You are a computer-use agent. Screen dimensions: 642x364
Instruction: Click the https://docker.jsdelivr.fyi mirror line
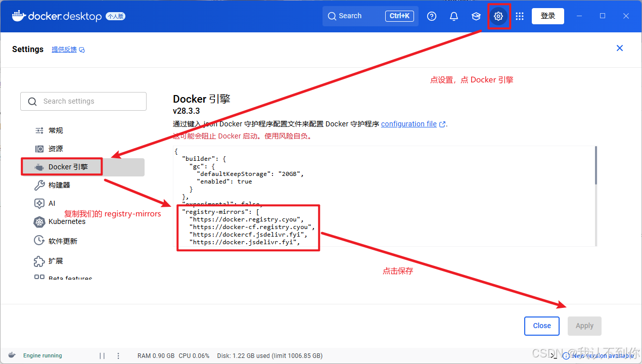coord(244,242)
